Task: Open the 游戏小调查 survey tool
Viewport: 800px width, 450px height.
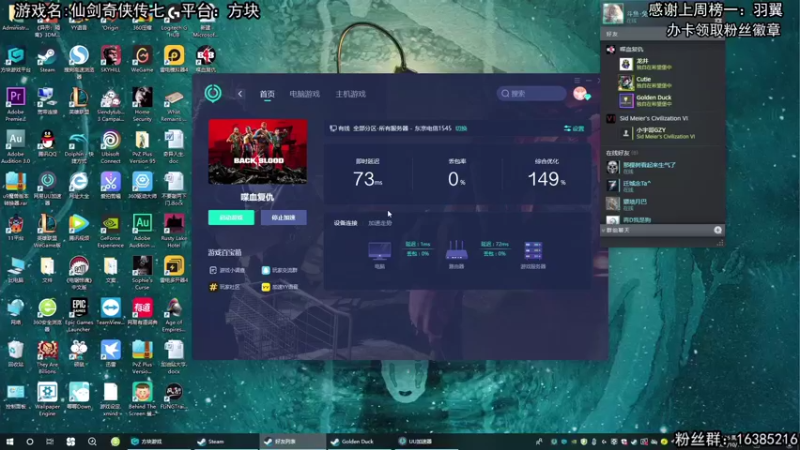Action: 228,270
